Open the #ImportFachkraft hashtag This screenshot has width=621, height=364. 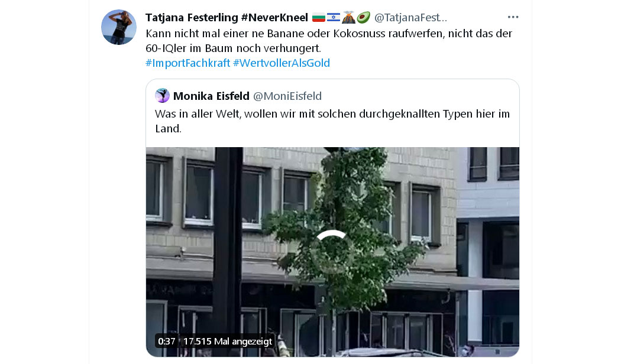point(187,63)
